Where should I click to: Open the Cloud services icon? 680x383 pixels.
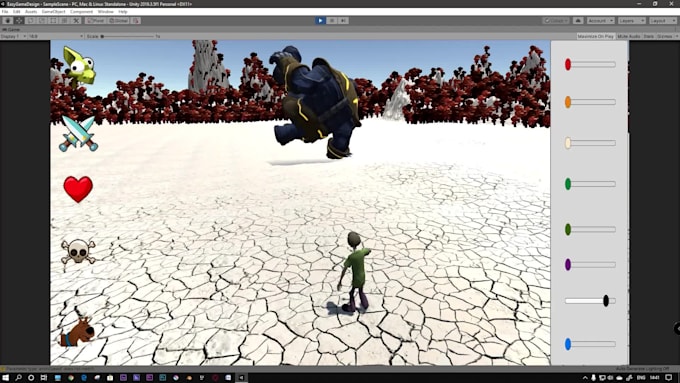pos(578,20)
